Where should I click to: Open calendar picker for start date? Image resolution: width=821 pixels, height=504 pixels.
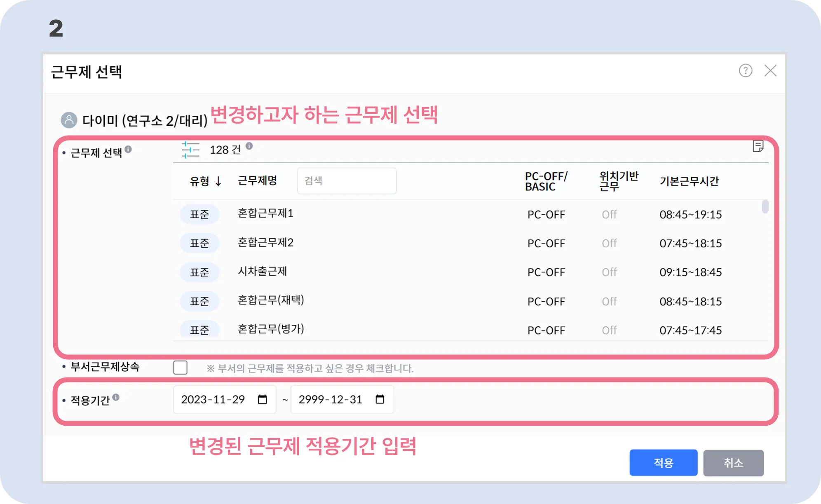[x=263, y=399]
